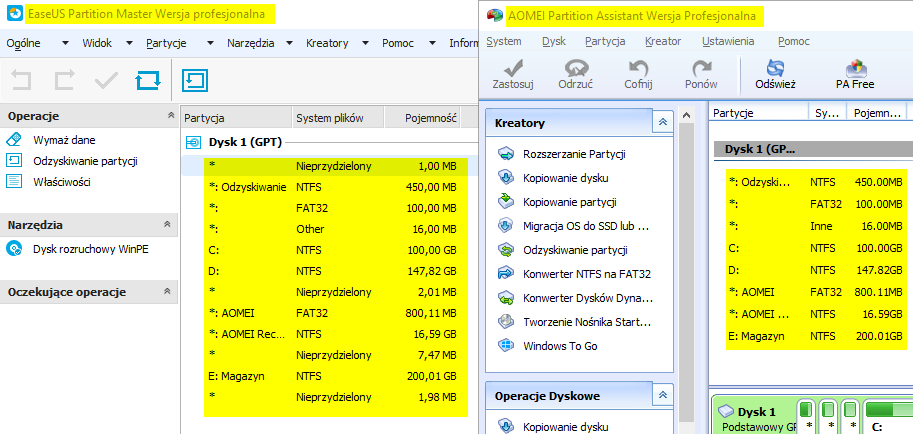Click Odrzuć discard icon in AOMEI

(x=576, y=69)
